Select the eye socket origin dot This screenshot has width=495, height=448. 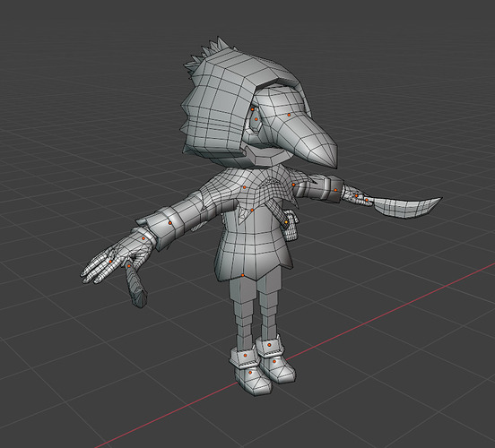click(x=256, y=119)
